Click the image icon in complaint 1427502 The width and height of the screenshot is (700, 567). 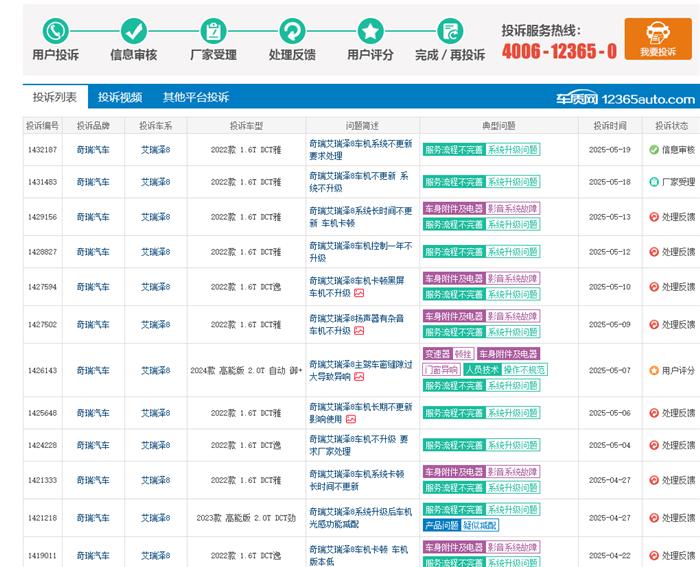[x=359, y=331]
